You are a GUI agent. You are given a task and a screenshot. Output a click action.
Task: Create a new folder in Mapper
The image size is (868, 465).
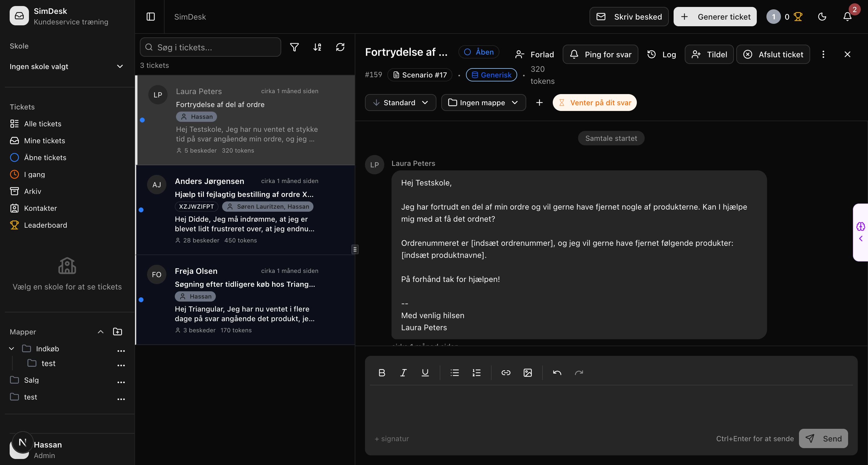click(x=117, y=332)
